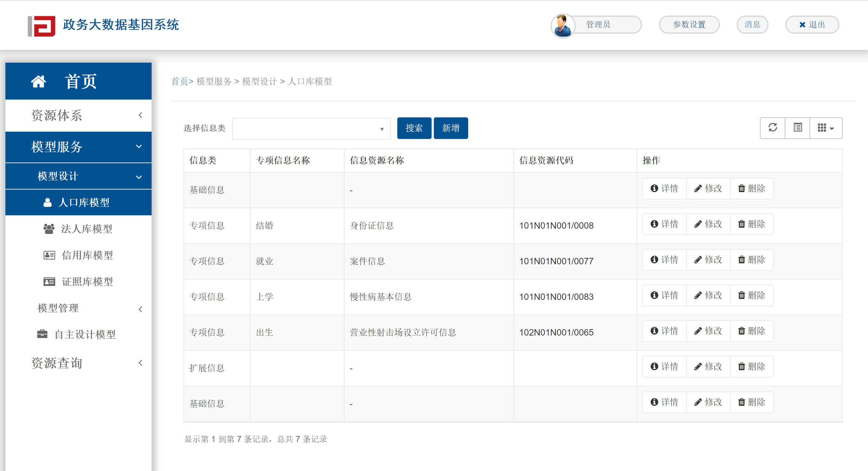
Task: Open 模型服务 in the breadcrumb
Action: tap(214, 81)
